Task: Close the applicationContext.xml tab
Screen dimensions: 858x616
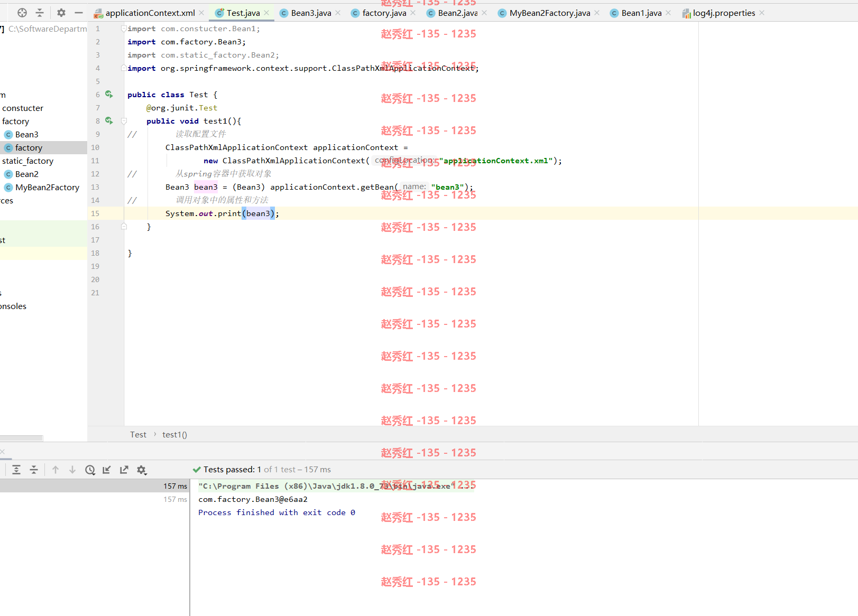Action: tap(201, 13)
